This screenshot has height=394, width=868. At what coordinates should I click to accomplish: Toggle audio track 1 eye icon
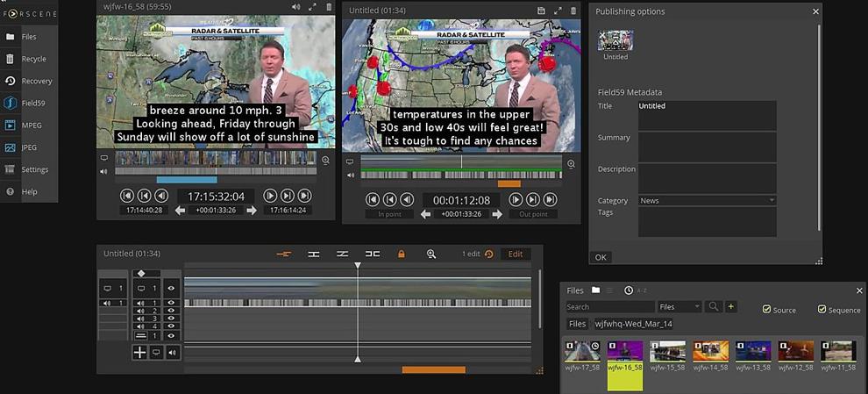pos(172,303)
